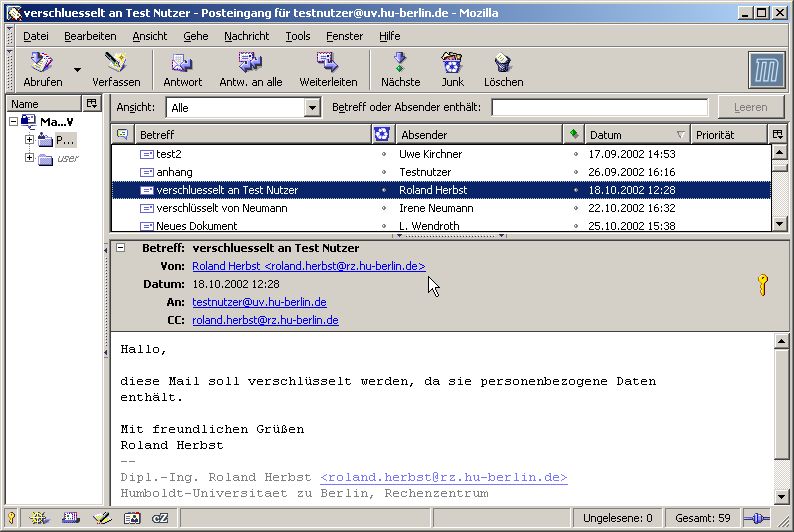Open the Bearbeiten menu
This screenshot has width=794, height=532.
(x=90, y=36)
